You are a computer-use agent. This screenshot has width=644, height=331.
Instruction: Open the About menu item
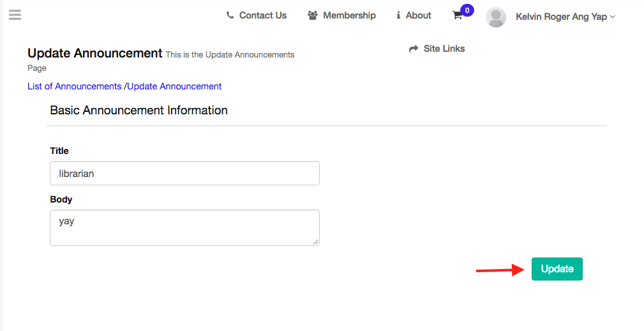point(418,15)
